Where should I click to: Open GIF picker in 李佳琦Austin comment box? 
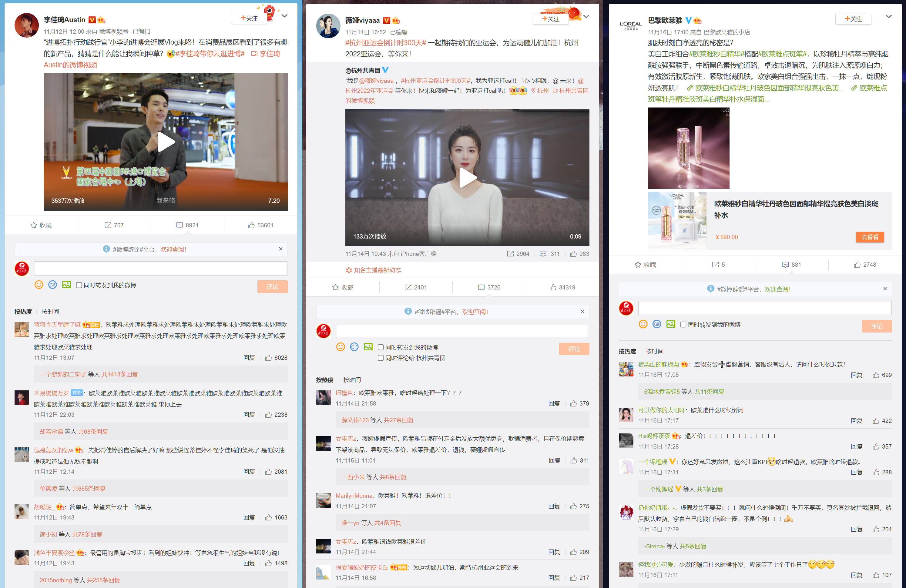click(x=52, y=285)
